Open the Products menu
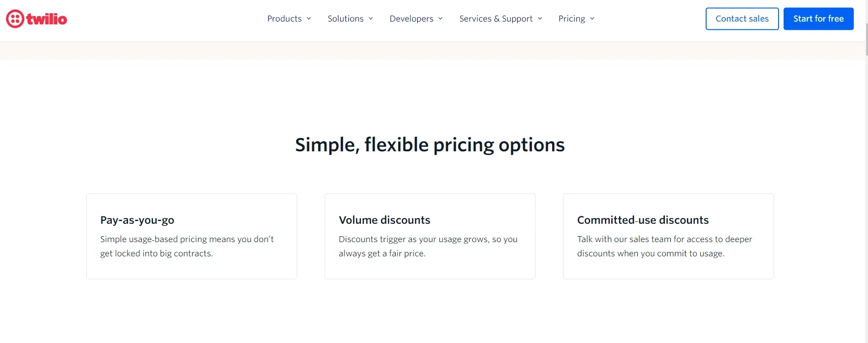This screenshot has height=343, width=868. pos(289,19)
